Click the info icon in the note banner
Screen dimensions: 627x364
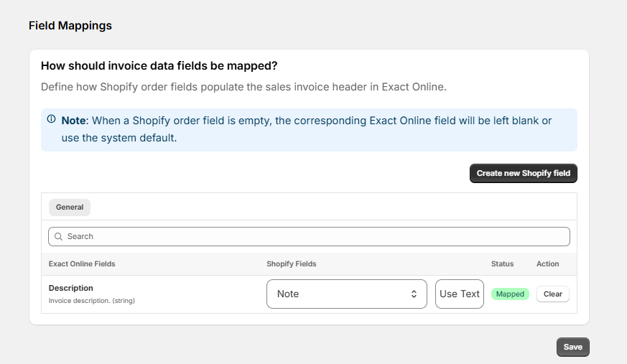click(x=51, y=119)
